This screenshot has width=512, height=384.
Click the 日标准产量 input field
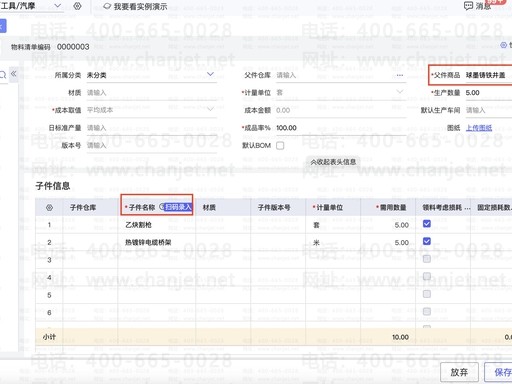pyautogui.click(x=152, y=128)
